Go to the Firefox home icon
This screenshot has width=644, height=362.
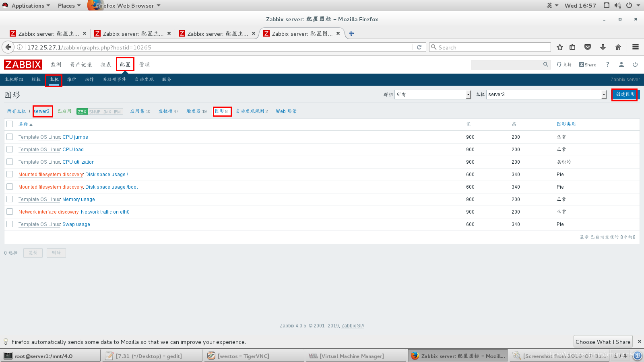[x=618, y=47]
